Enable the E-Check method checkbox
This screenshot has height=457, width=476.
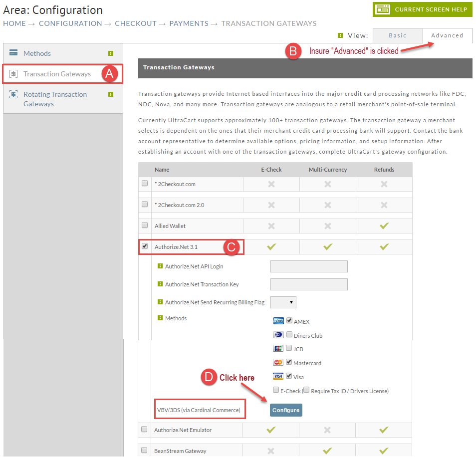pyautogui.click(x=275, y=390)
